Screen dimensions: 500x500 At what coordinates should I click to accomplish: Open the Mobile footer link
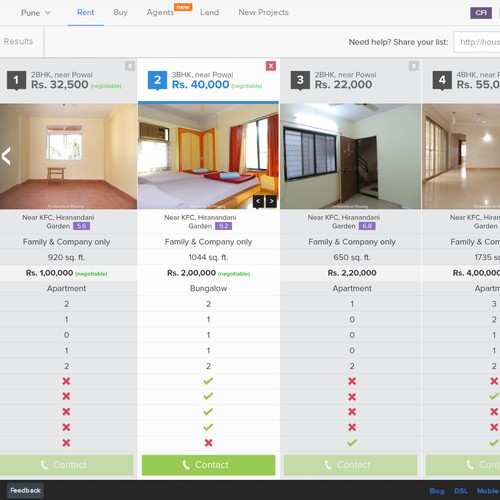coord(488,491)
